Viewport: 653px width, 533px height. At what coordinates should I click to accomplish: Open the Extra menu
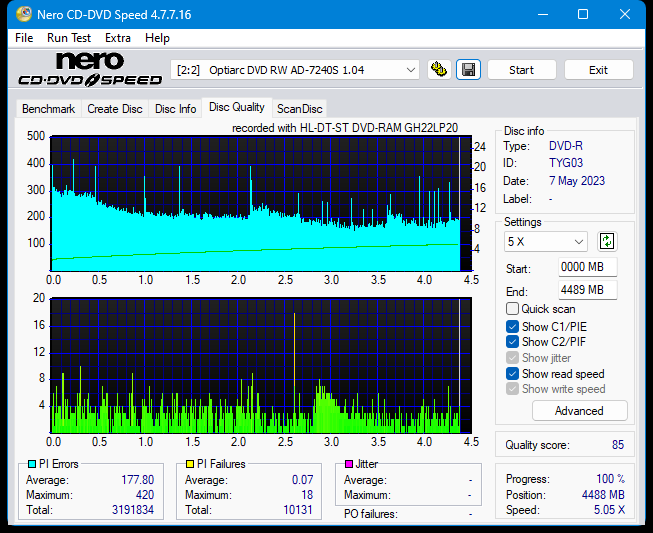[117, 38]
